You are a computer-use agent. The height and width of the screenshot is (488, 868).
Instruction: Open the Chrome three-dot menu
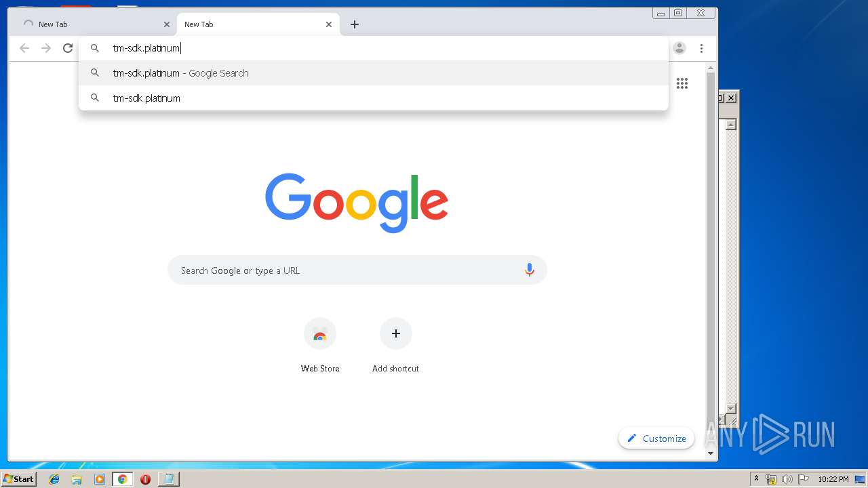coord(701,48)
